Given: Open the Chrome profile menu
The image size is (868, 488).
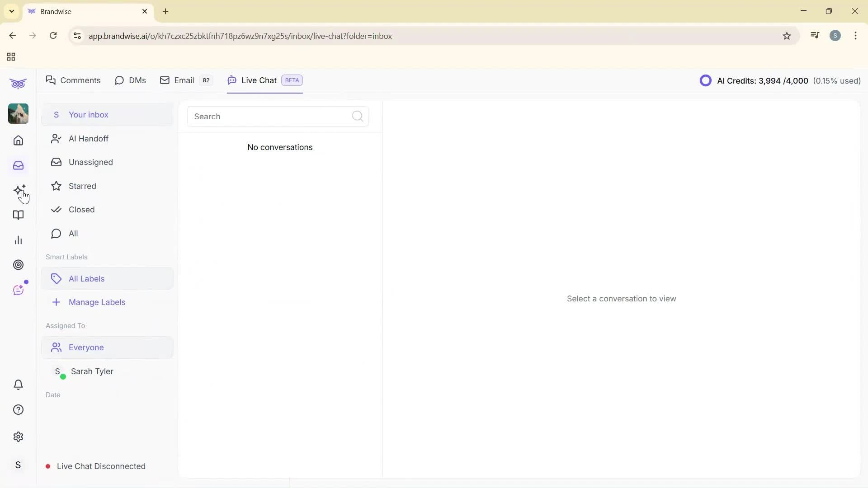Looking at the screenshot, I should (835, 36).
